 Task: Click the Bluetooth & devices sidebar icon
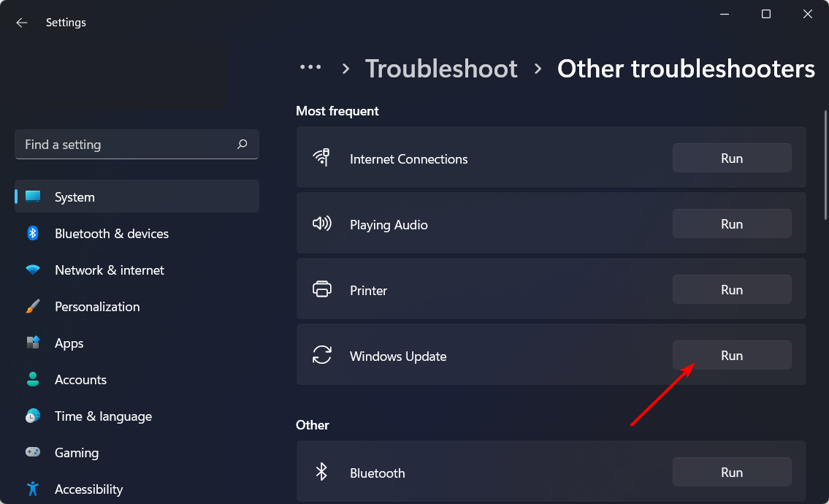click(33, 234)
